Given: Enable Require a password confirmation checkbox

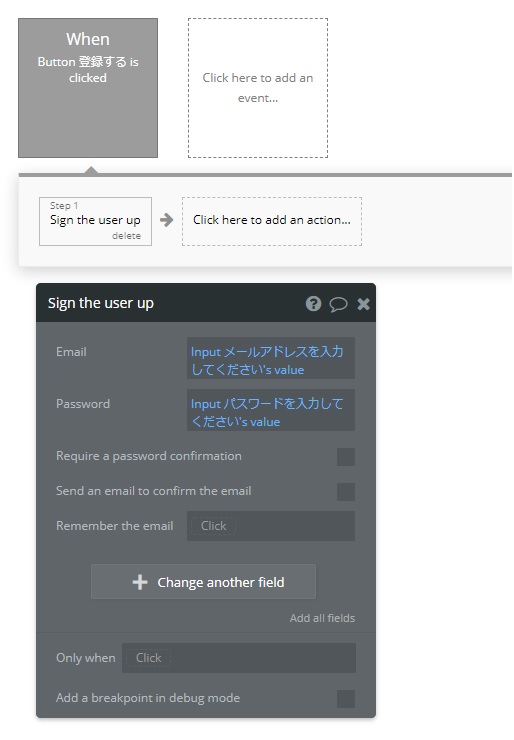Looking at the screenshot, I should 345,456.
